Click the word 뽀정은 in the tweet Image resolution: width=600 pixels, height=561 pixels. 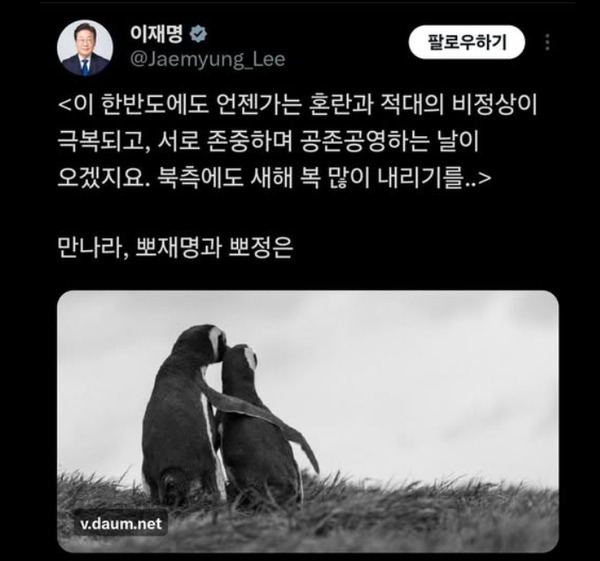261,248
